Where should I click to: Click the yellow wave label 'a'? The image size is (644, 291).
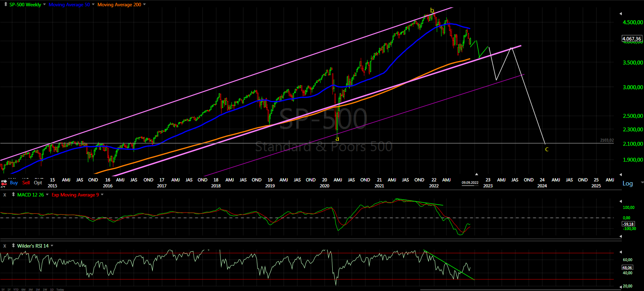coord(337,139)
